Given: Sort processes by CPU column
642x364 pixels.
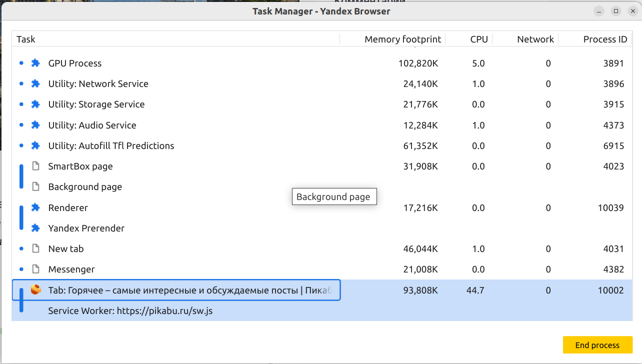Looking at the screenshot, I should (x=478, y=39).
